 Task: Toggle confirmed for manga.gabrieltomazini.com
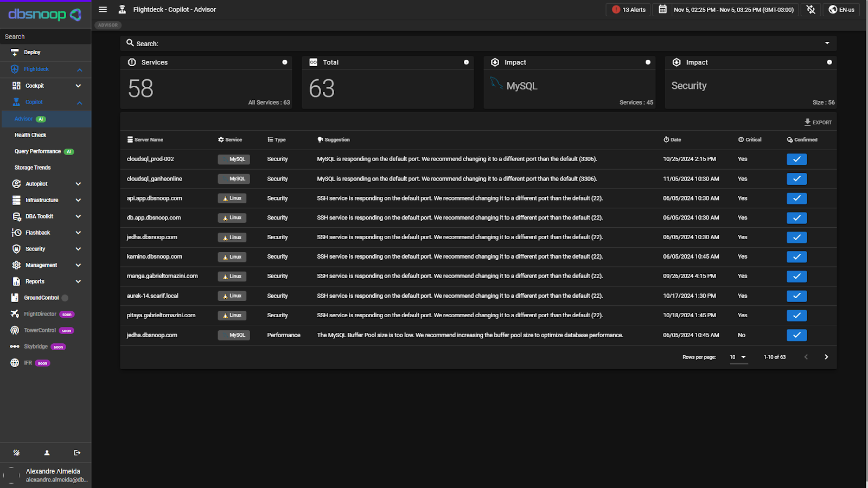796,277
